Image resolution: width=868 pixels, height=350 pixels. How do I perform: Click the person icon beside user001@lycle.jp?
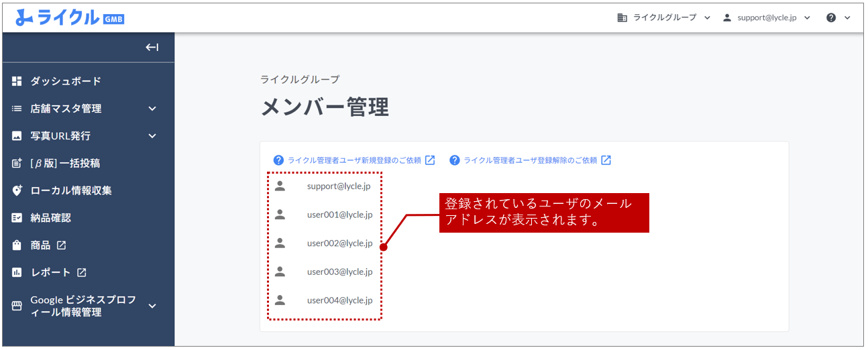coord(280,215)
